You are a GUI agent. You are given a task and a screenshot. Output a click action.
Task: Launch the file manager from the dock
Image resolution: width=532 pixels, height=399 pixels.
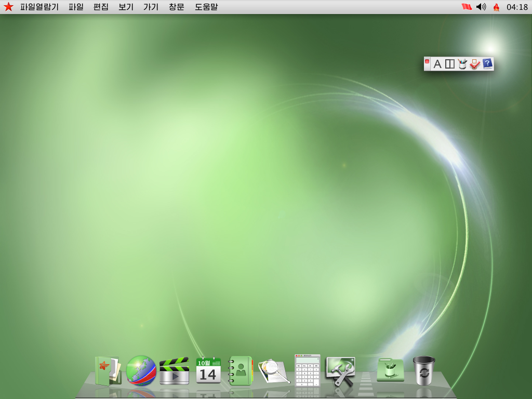[108, 371]
